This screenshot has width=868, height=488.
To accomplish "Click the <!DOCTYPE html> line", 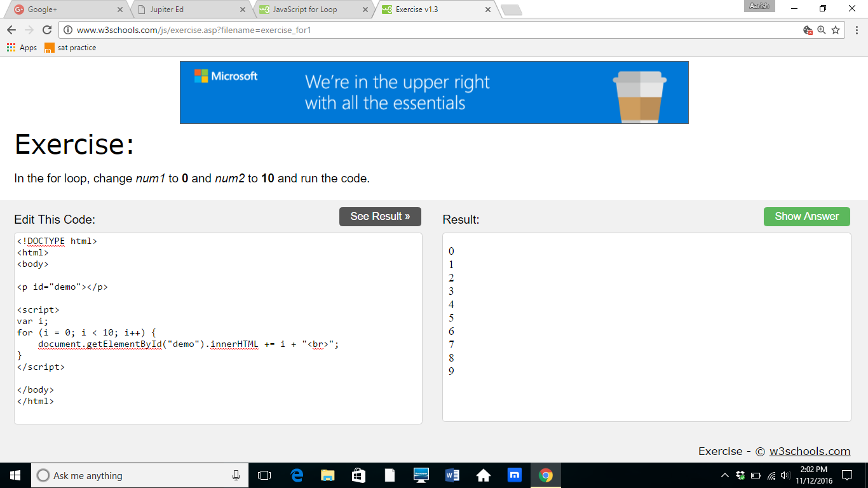I will pos(57,241).
